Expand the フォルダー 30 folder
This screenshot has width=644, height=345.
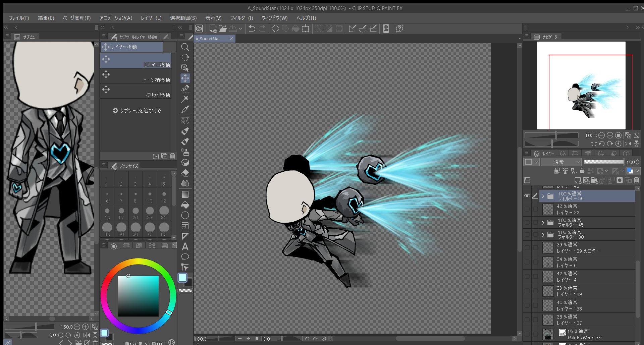pyautogui.click(x=543, y=235)
